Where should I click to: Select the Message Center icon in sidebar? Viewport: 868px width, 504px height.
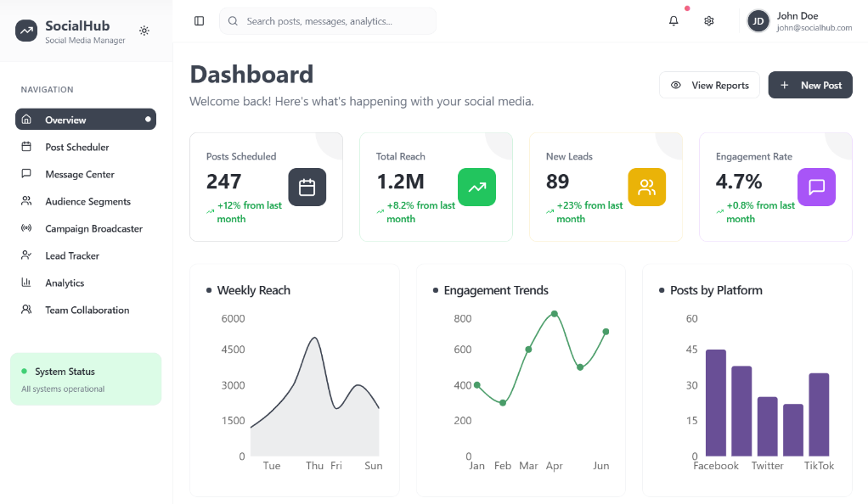coord(25,174)
